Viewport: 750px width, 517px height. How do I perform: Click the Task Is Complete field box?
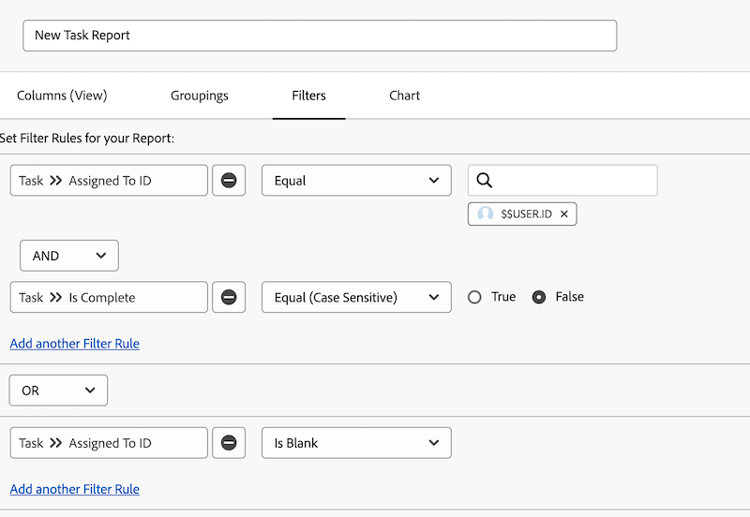tap(109, 297)
